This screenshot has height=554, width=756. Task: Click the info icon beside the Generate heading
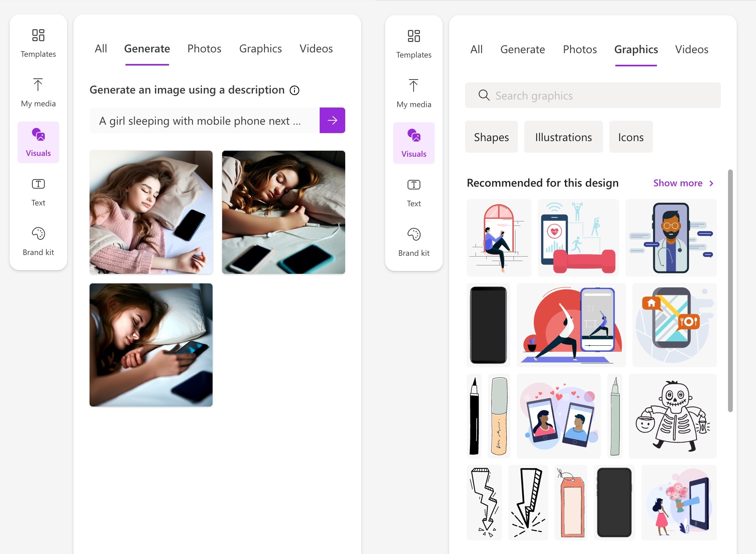pos(294,90)
